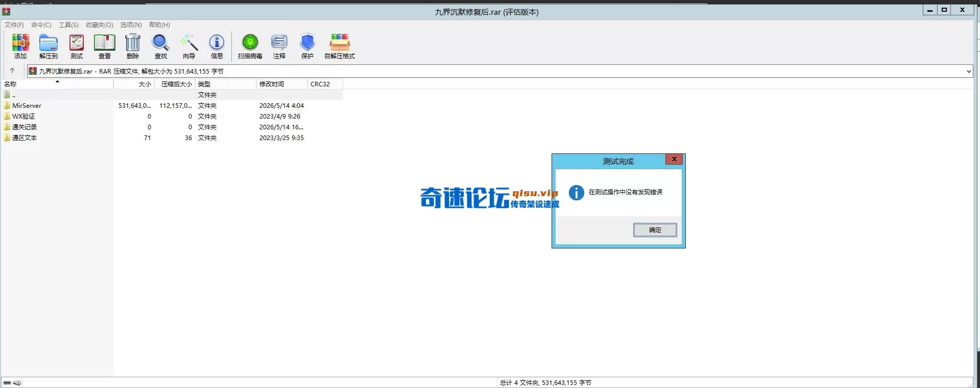Click the WinRAR title bar app icon
This screenshot has height=388, width=980.
click(x=6, y=11)
